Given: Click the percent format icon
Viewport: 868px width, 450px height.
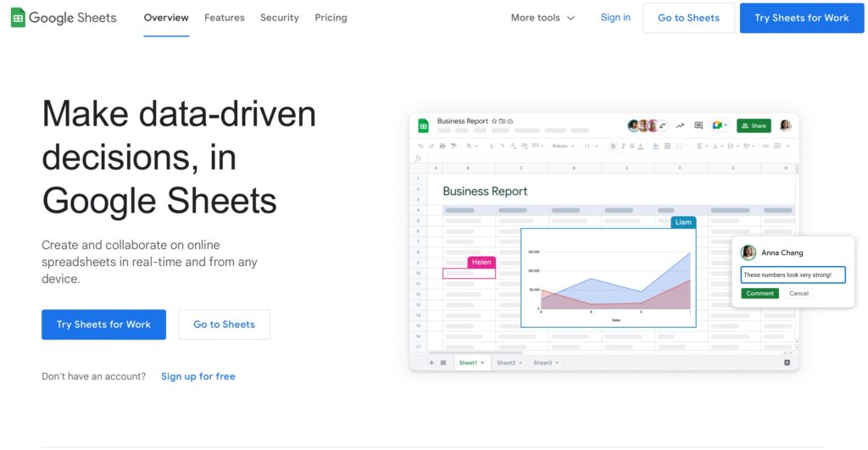Looking at the screenshot, I should 503,146.
